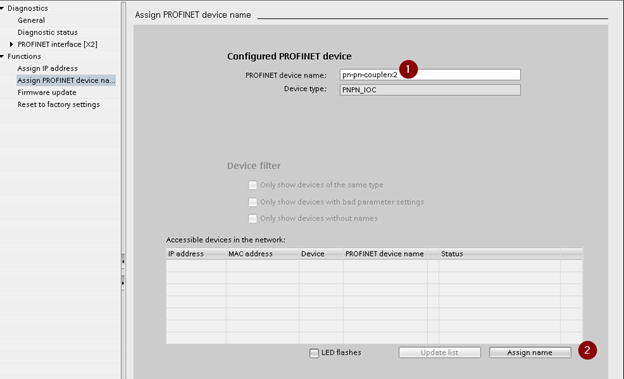Screen dimensions: 624x379
Task: Enable Only show devices without names
Action: [253, 219]
